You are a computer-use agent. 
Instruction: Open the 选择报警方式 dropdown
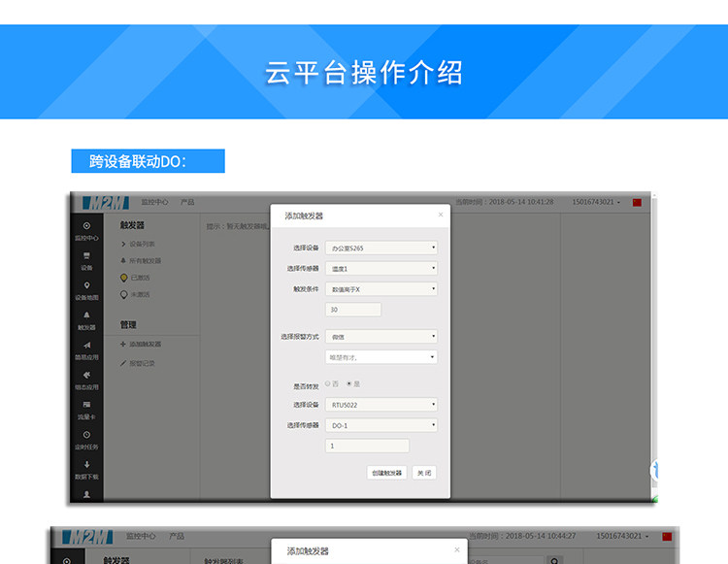(x=381, y=337)
